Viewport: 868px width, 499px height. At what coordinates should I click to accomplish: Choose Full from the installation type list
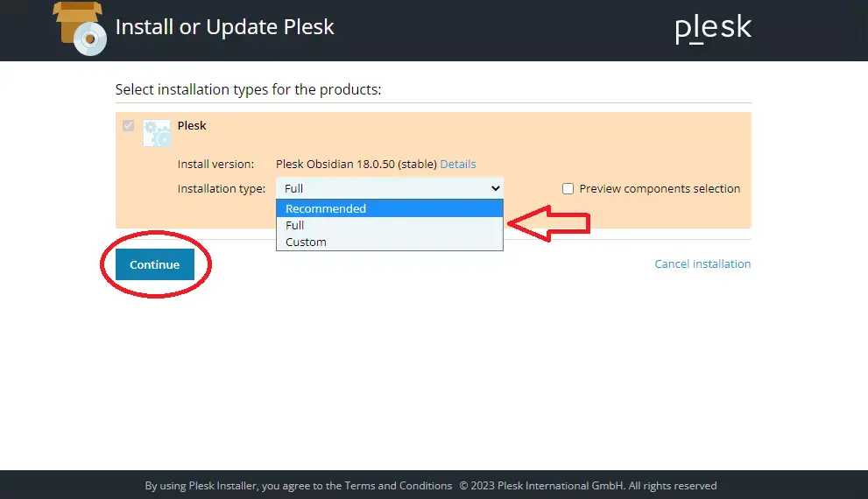295,225
